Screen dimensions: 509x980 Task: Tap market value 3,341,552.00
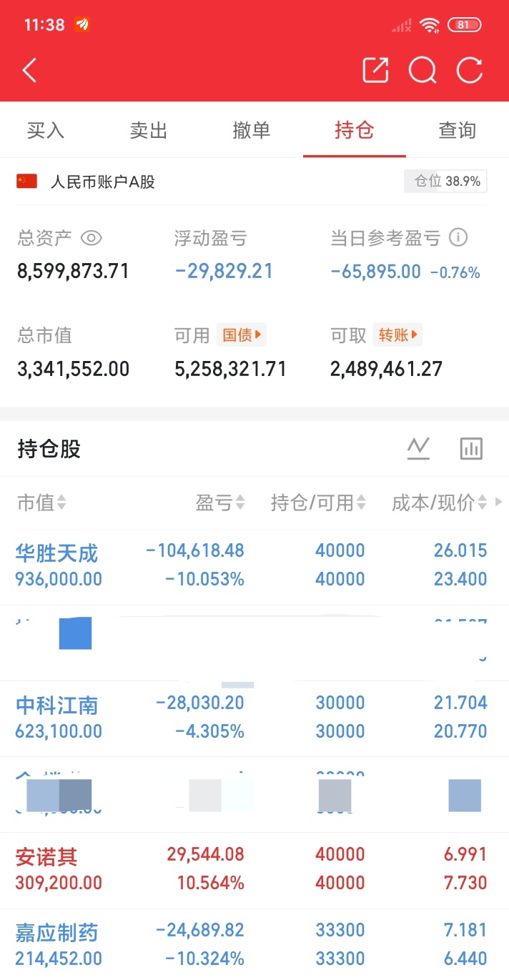pos(73,369)
